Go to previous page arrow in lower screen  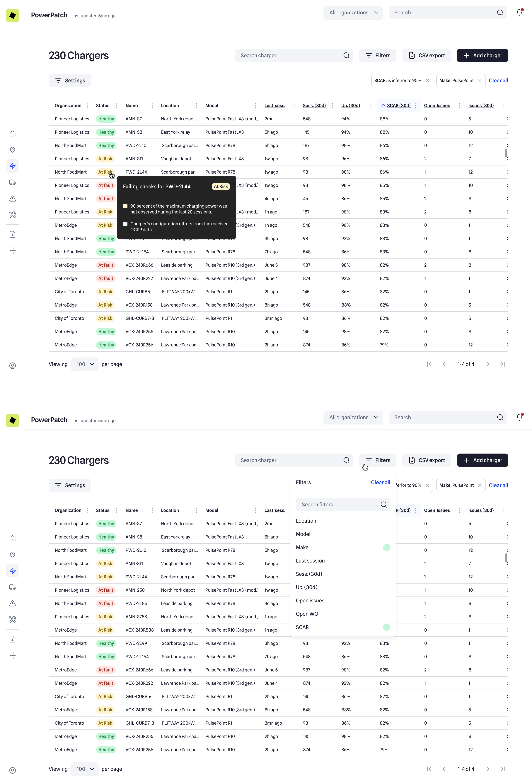point(445,769)
